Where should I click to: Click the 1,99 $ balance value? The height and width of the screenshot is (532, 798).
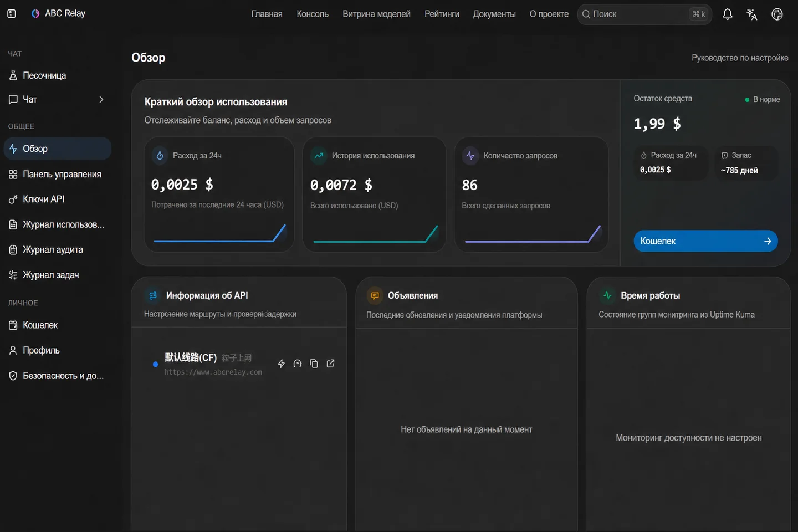(x=657, y=124)
